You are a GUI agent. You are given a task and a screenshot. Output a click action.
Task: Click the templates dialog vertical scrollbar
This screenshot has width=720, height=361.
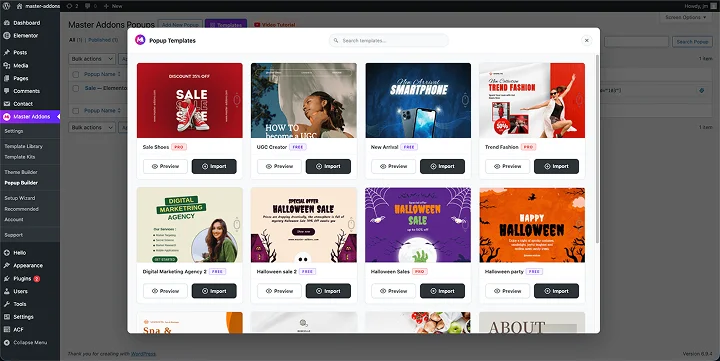[x=597, y=148]
